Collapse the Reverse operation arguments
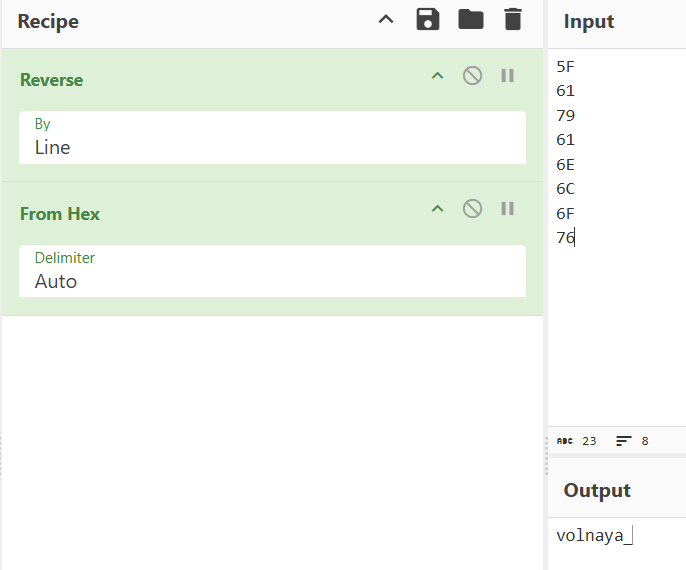The width and height of the screenshot is (686, 570). pyautogui.click(x=437, y=76)
